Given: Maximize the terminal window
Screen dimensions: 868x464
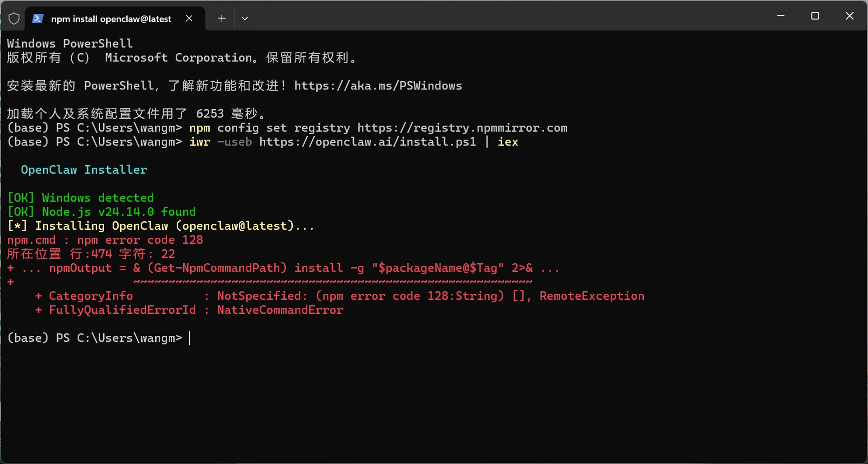Looking at the screenshot, I should pyautogui.click(x=815, y=16).
